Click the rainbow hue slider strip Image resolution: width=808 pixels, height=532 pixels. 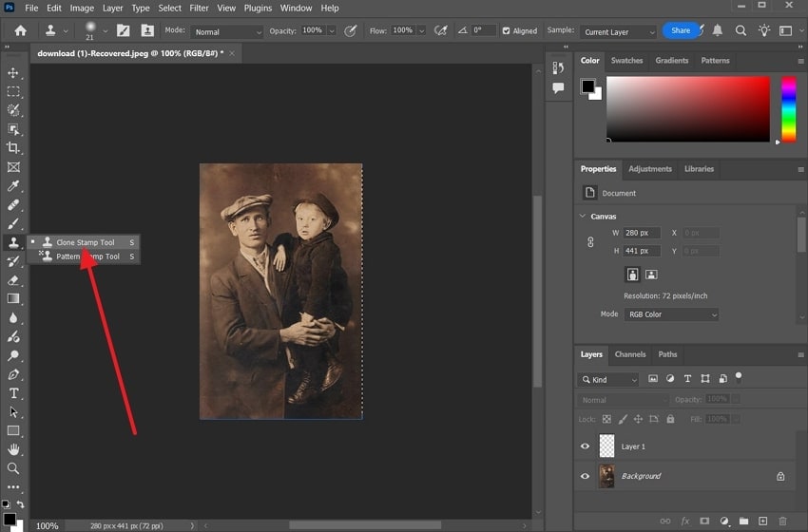[788, 109]
